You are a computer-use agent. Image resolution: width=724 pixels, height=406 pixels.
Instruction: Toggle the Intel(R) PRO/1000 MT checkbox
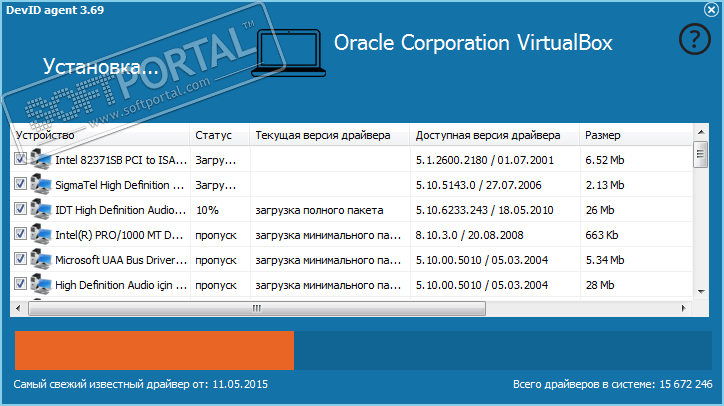[x=20, y=233]
